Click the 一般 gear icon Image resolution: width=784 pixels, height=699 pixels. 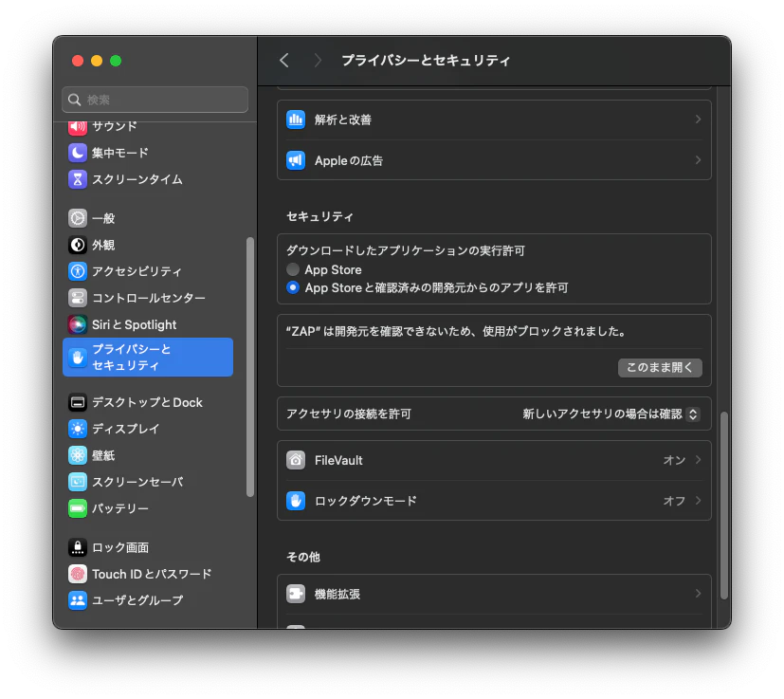pyautogui.click(x=78, y=218)
